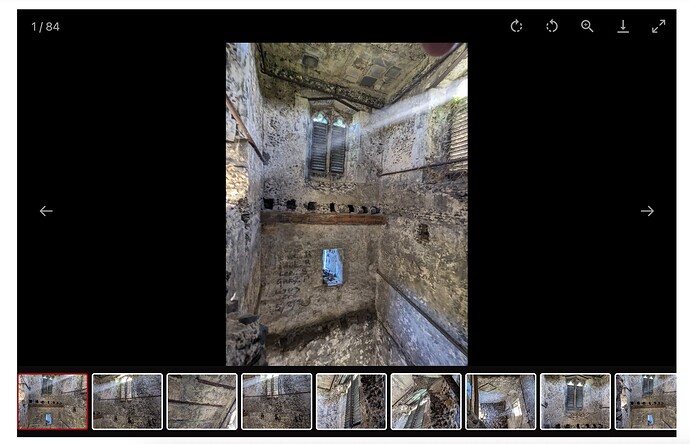Expand the viewer to fullscreen
Image resolution: width=690 pixels, height=444 pixels.
point(658,26)
